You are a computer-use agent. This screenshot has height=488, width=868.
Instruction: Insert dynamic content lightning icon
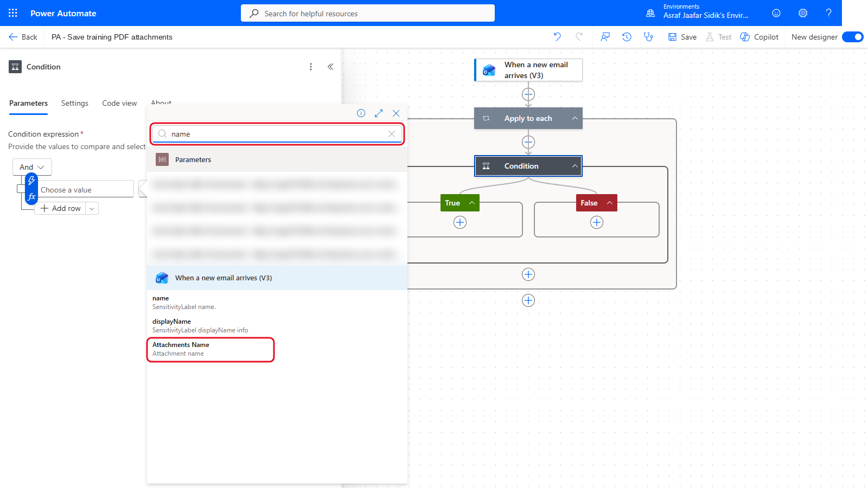(31, 181)
